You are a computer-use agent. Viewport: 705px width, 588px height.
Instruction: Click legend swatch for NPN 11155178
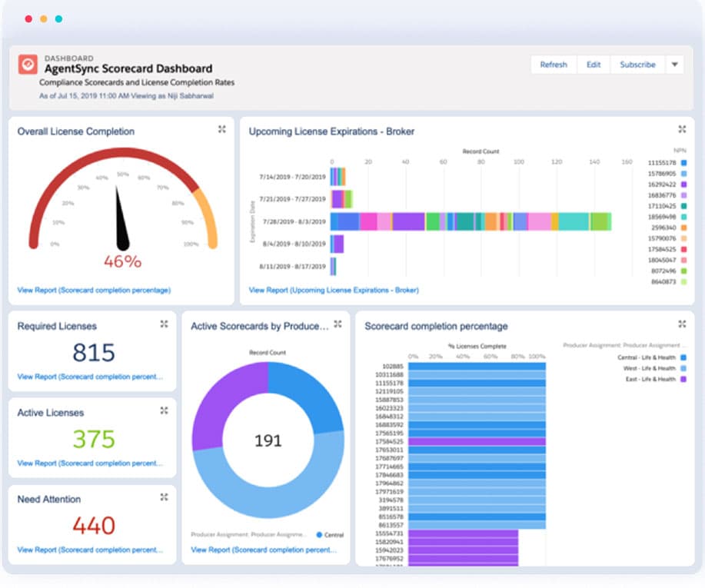683,163
